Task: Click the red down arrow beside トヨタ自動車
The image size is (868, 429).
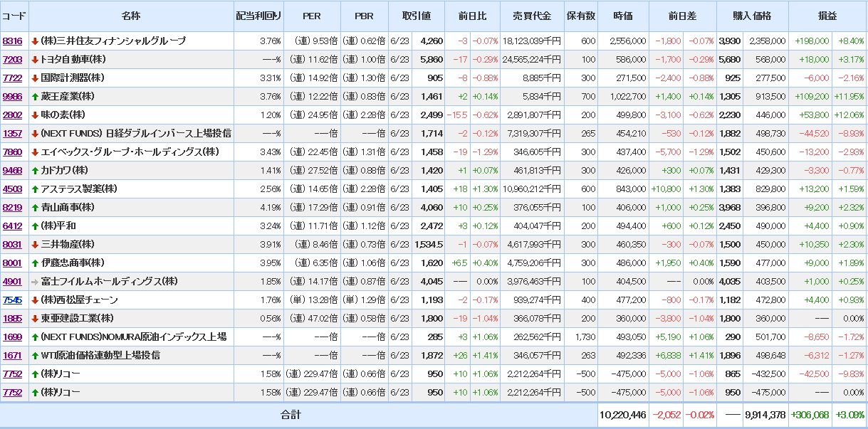Action: tap(34, 60)
